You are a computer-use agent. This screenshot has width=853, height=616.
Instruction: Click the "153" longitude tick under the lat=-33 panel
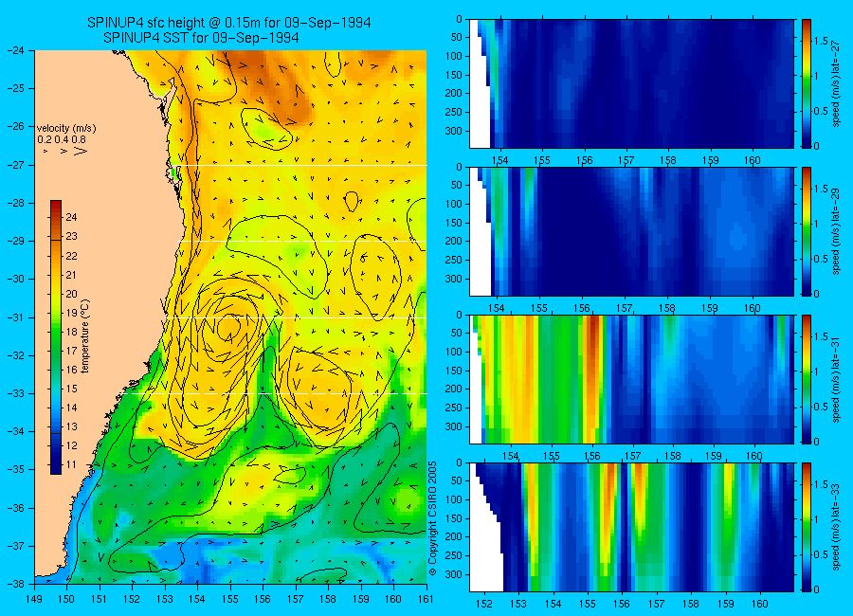[517, 604]
